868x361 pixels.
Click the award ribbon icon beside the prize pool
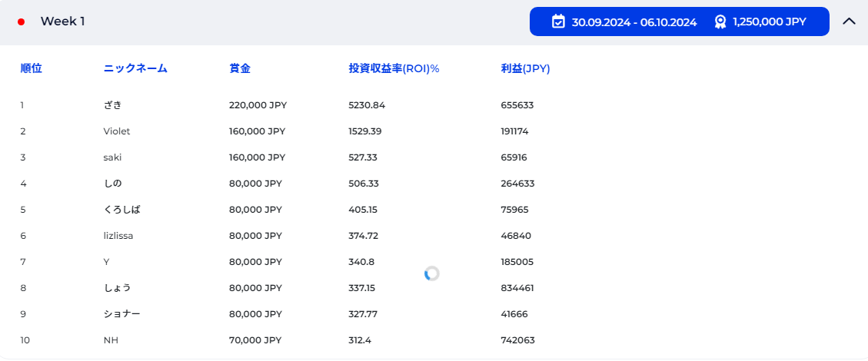720,22
